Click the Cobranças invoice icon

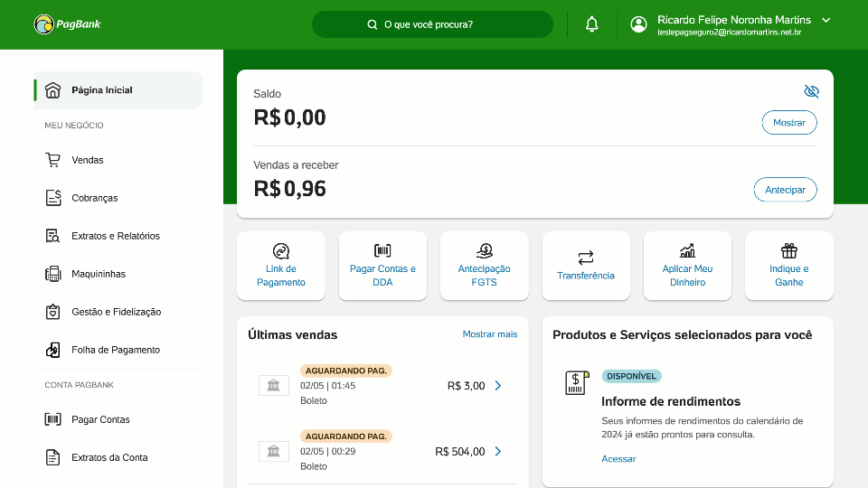click(53, 198)
